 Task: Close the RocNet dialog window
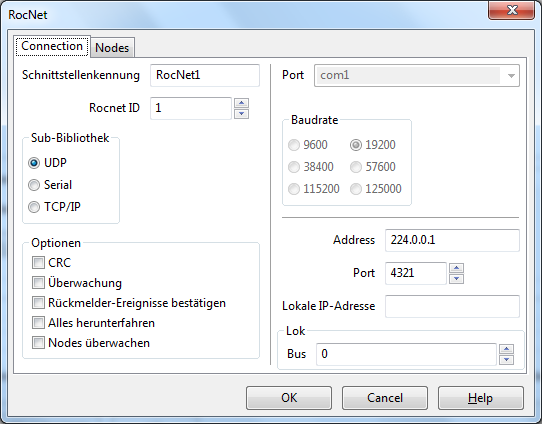[x=511, y=10]
